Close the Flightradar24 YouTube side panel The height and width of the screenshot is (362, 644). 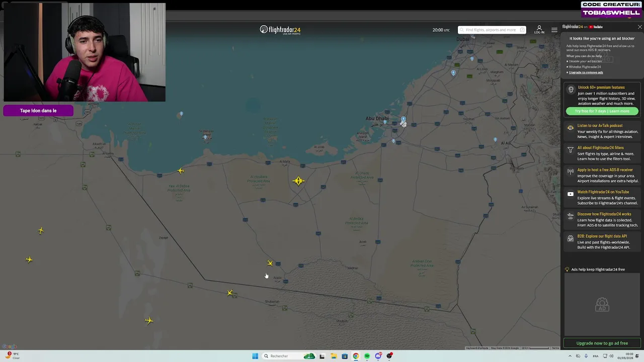pyautogui.click(x=639, y=27)
